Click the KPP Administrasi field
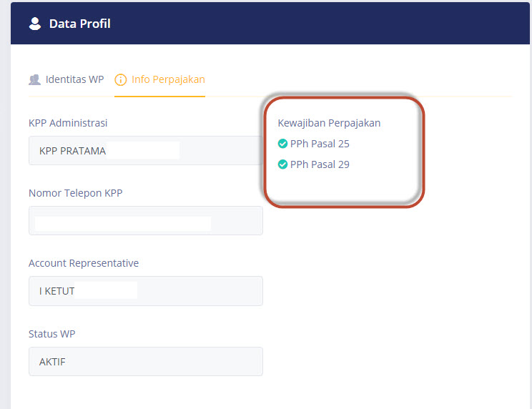Image resolution: width=532 pixels, height=409 pixels. [146, 151]
